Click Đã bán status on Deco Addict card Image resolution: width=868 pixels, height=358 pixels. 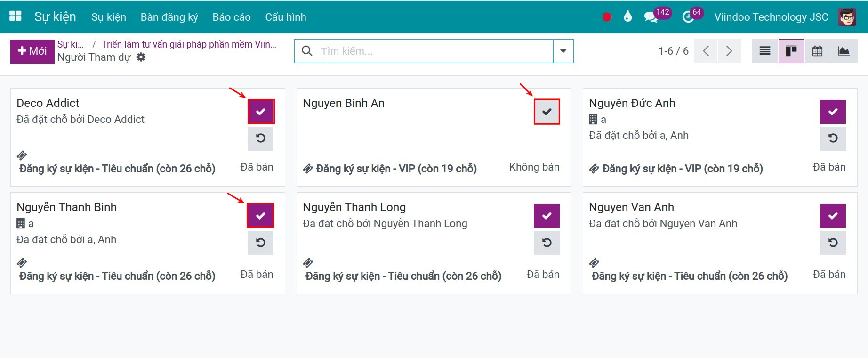[257, 167]
